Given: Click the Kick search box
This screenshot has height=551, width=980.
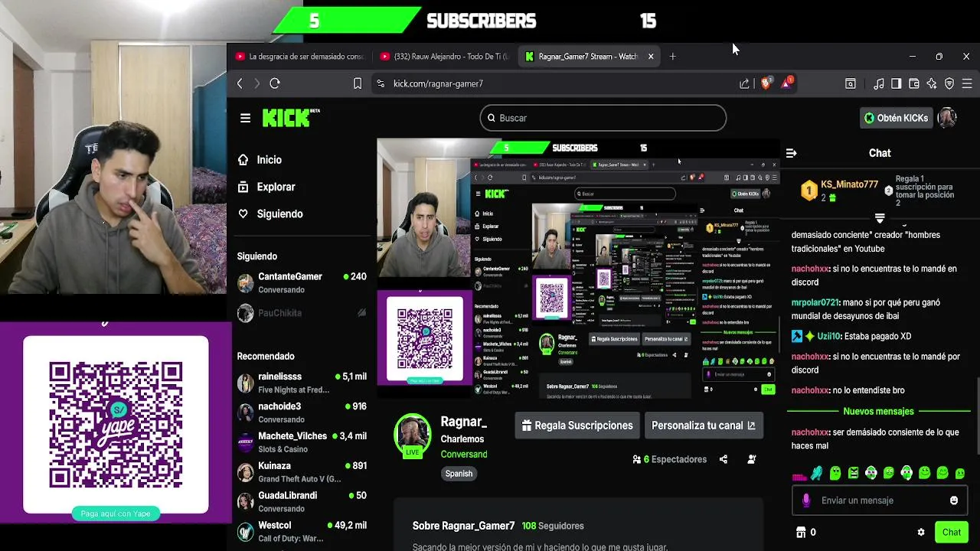Looking at the screenshot, I should [x=603, y=118].
